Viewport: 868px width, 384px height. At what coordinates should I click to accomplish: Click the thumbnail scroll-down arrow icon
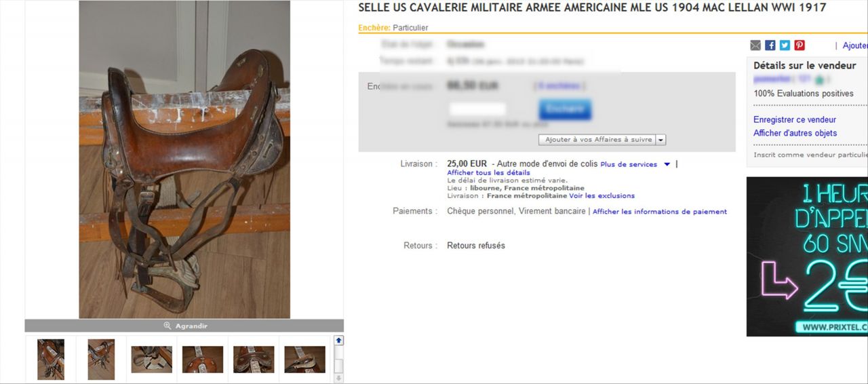pyautogui.click(x=339, y=378)
